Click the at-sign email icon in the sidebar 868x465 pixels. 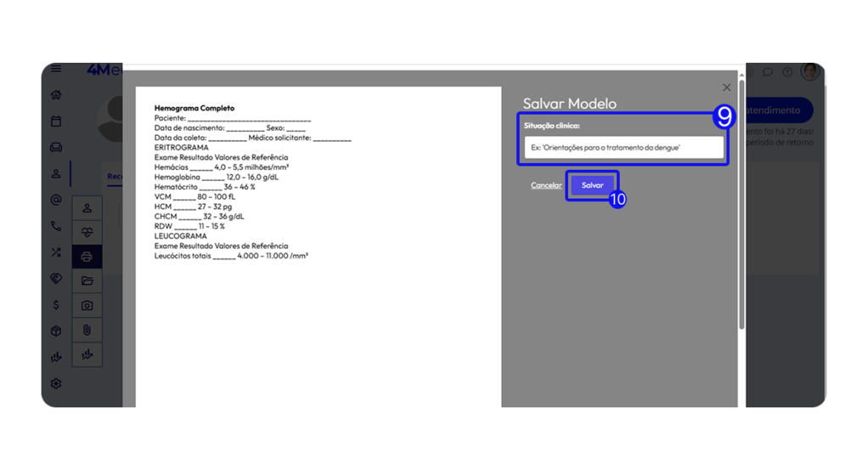tap(56, 200)
